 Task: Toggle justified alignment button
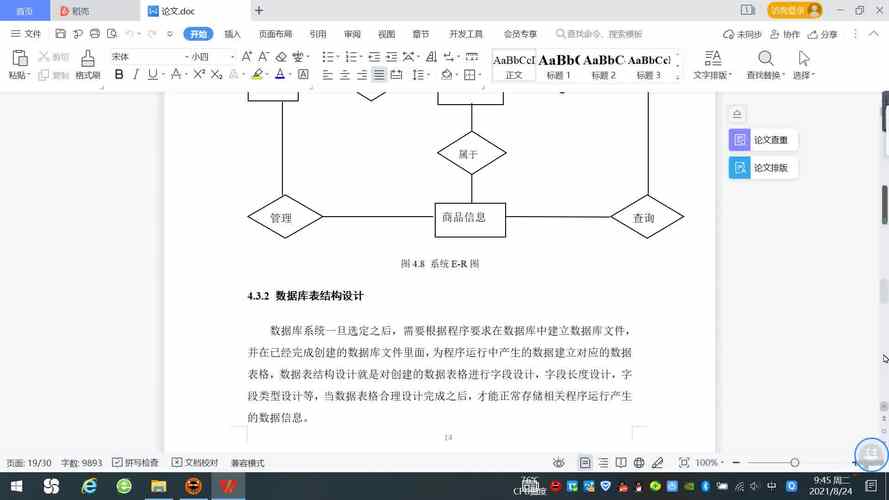[379, 74]
